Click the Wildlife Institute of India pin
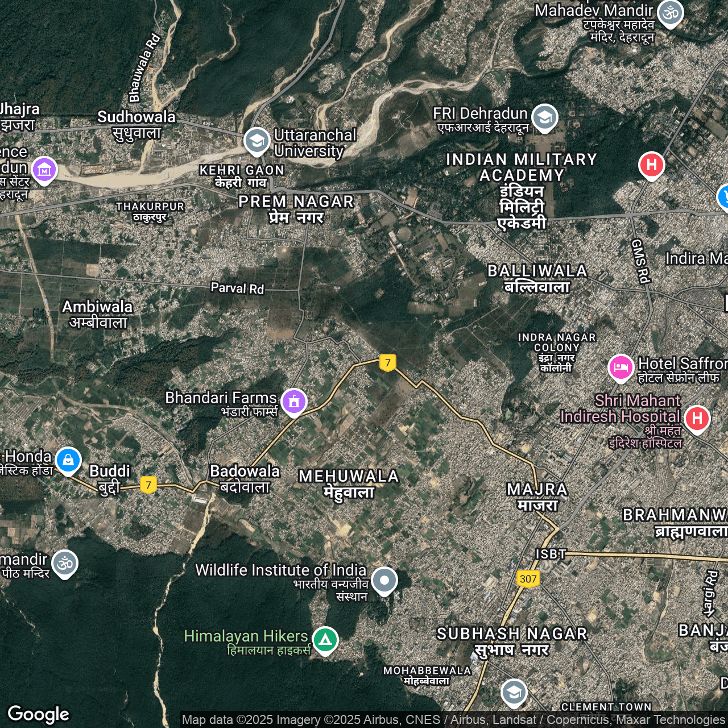The image size is (728, 728). pyautogui.click(x=384, y=580)
